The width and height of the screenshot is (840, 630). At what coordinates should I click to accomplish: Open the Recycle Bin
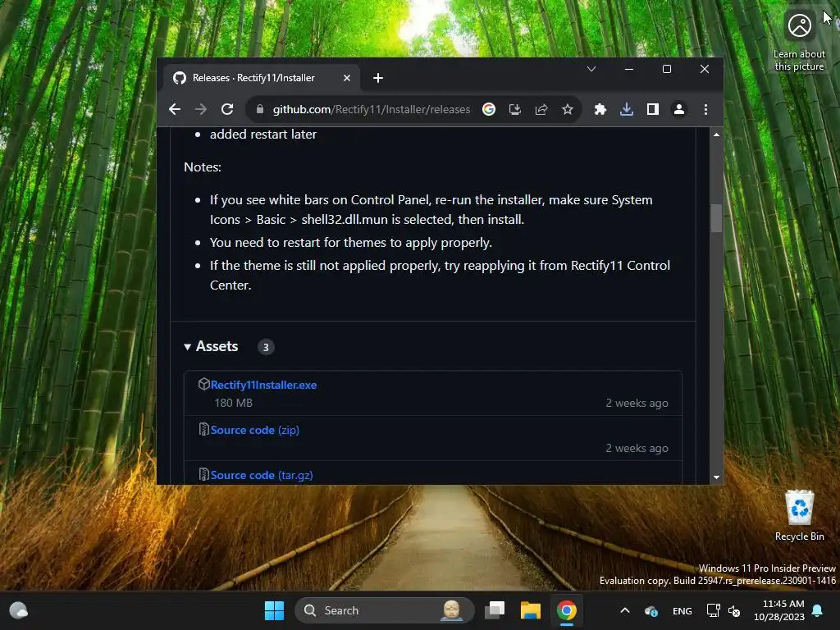click(x=799, y=516)
